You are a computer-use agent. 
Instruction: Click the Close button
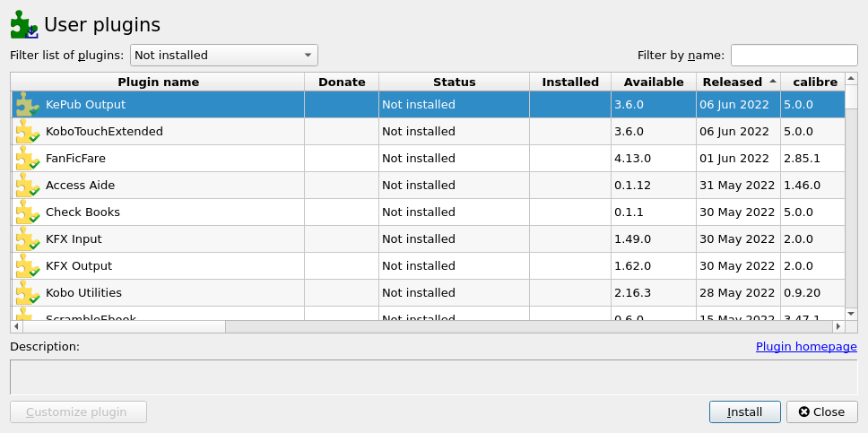(821, 412)
